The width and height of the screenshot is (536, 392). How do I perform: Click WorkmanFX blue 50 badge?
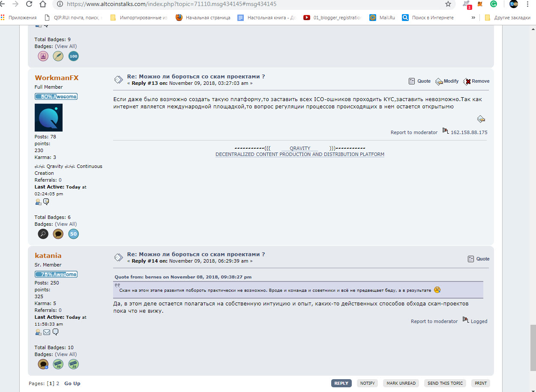click(74, 234)
